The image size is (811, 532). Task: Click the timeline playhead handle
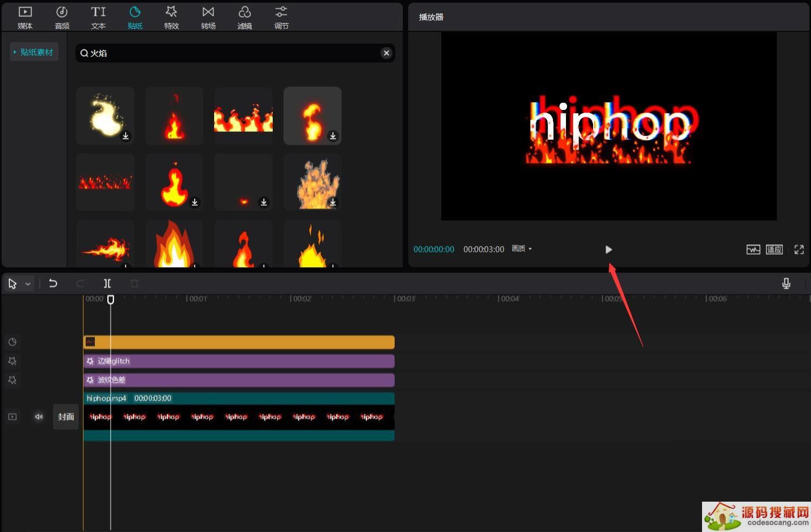pyautogui.click(x=111, y=300)
